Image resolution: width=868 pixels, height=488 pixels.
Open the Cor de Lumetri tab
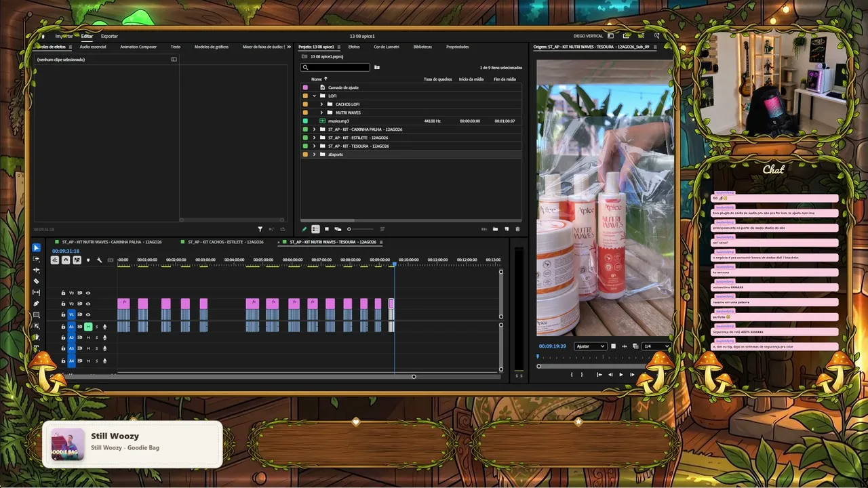[386, 47]
